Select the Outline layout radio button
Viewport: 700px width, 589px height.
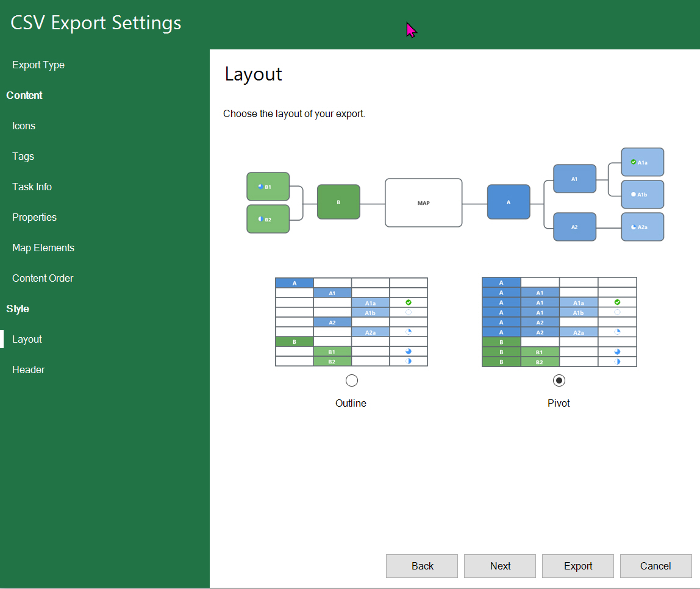point(351,380)
